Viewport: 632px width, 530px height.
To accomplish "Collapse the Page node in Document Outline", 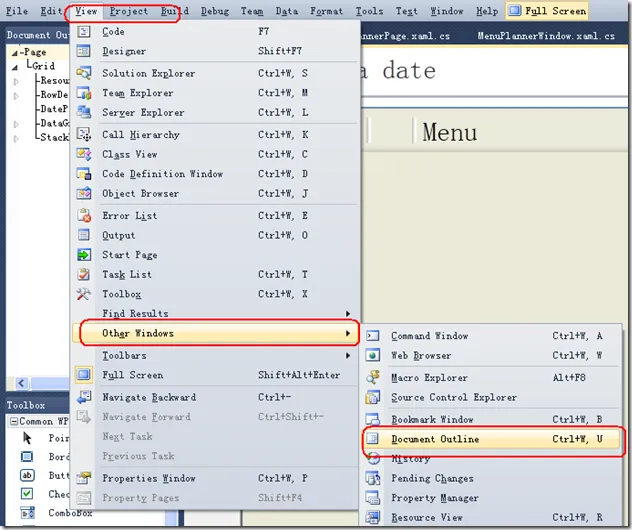I will click(x=15, y=53).
